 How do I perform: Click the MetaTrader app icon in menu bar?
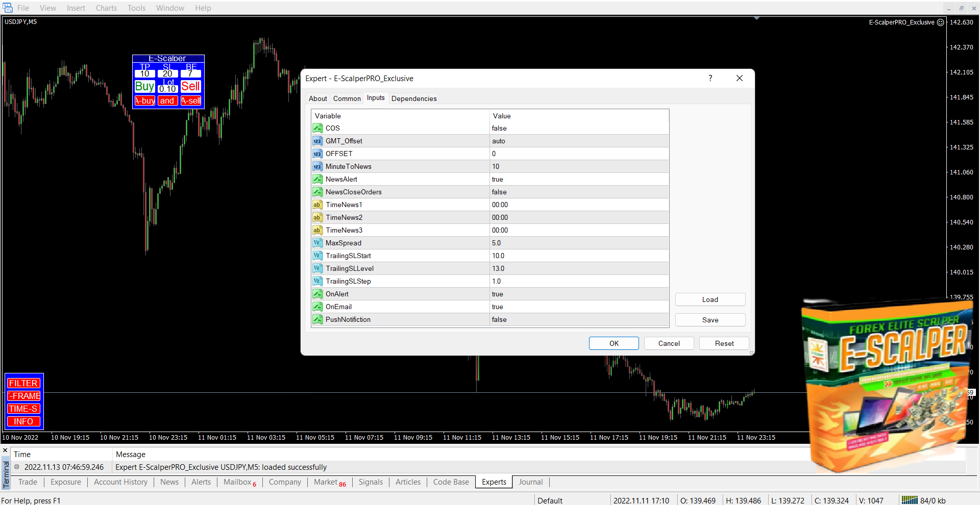(x=8, y=8)
